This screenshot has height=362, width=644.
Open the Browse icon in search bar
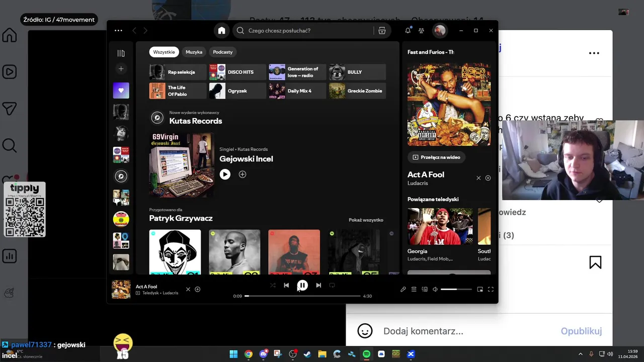pos(382,31)
